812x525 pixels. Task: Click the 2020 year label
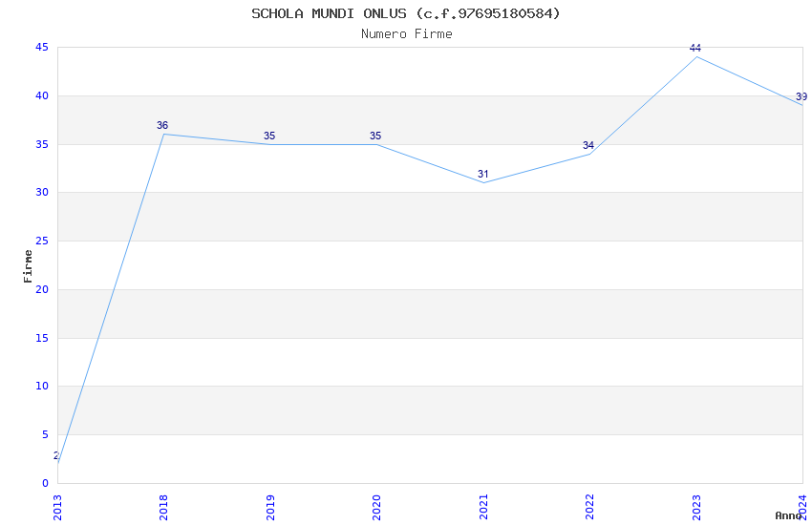tap(376, 508)
